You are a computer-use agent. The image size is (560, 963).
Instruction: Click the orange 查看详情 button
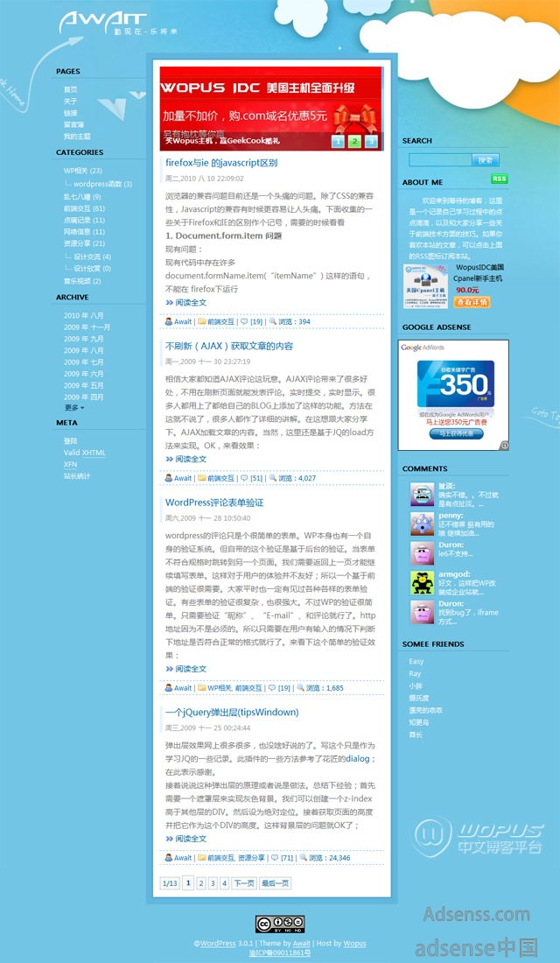pyautogui.click(x=472, y=302)
